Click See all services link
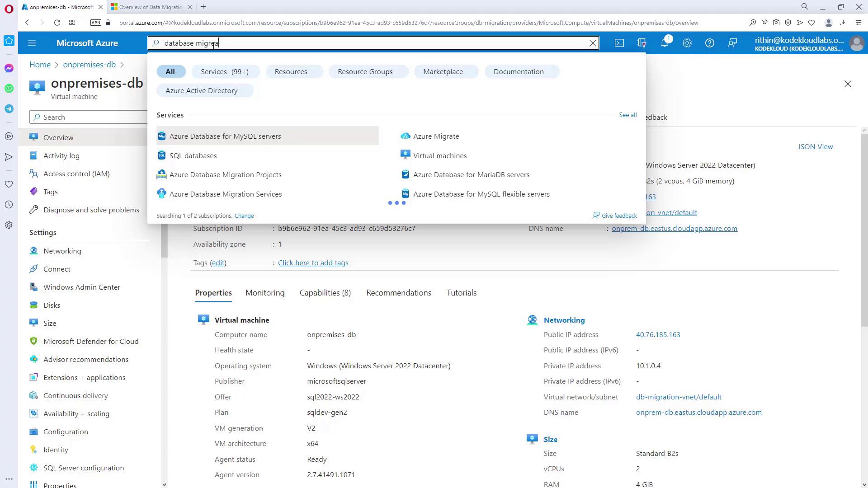The width and height of the screenshot is (868, 488). point(627,115)
